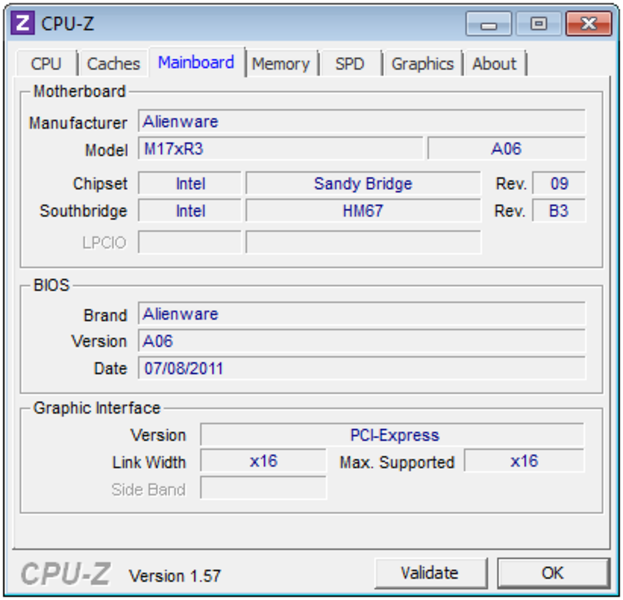Select the model revision field A06
The width and height of the screenshot is (623, 600).
[506, 149]
